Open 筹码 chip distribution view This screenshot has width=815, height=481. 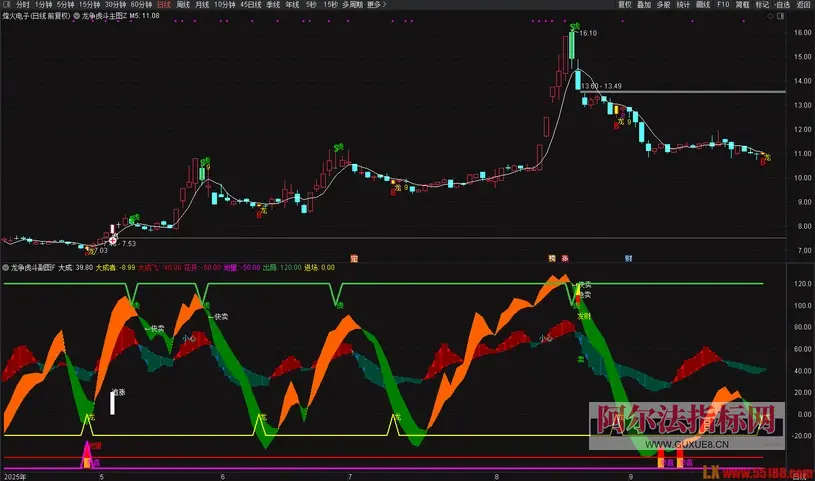pos(743,5)
